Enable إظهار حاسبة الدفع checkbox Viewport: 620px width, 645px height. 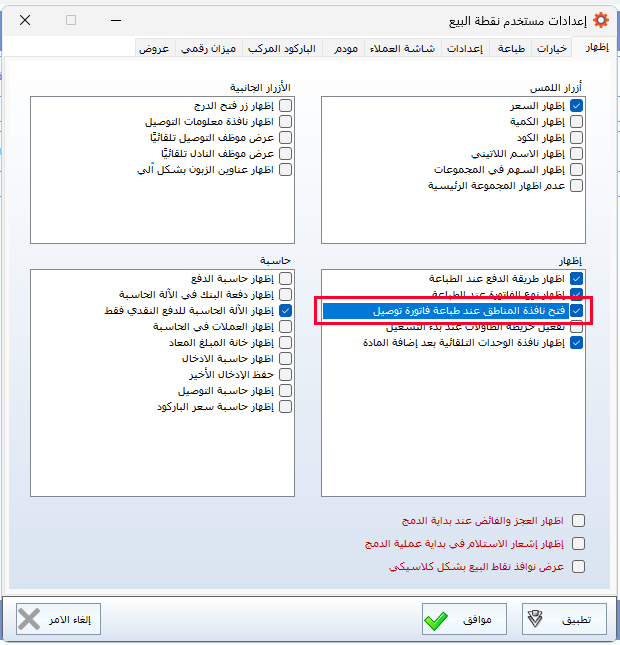285,278
